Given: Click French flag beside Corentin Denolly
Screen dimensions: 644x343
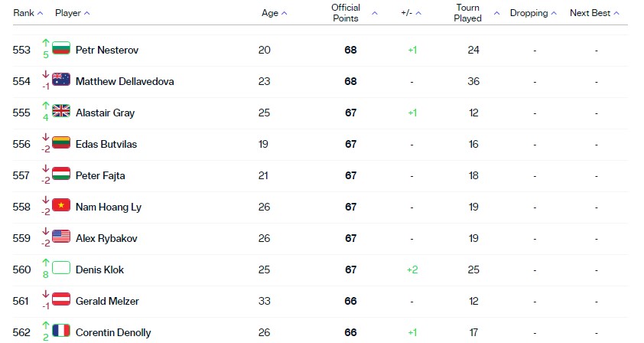Looking at the screenshot, I should point(61,331).
